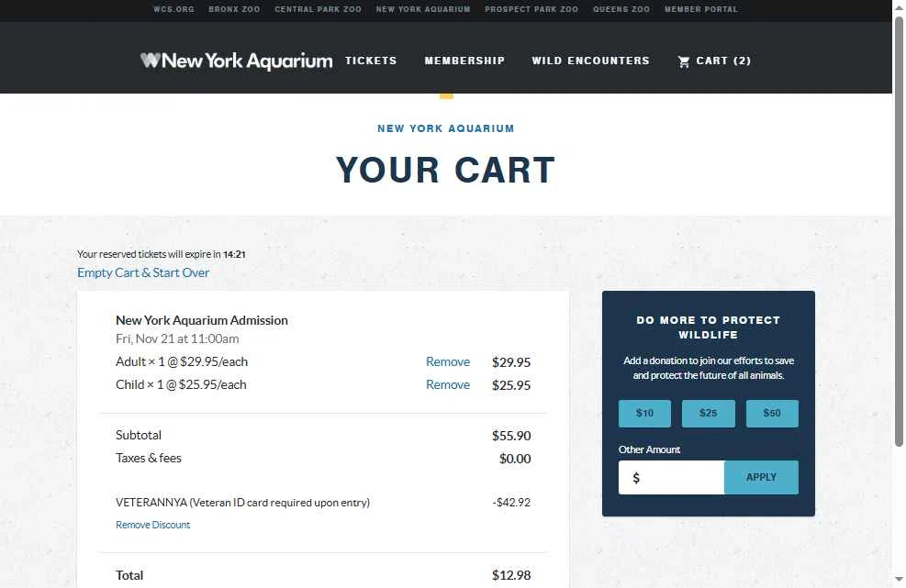906x588 pixels.
Task: View Cart (2) in navigation
Action: coord(714,61)
